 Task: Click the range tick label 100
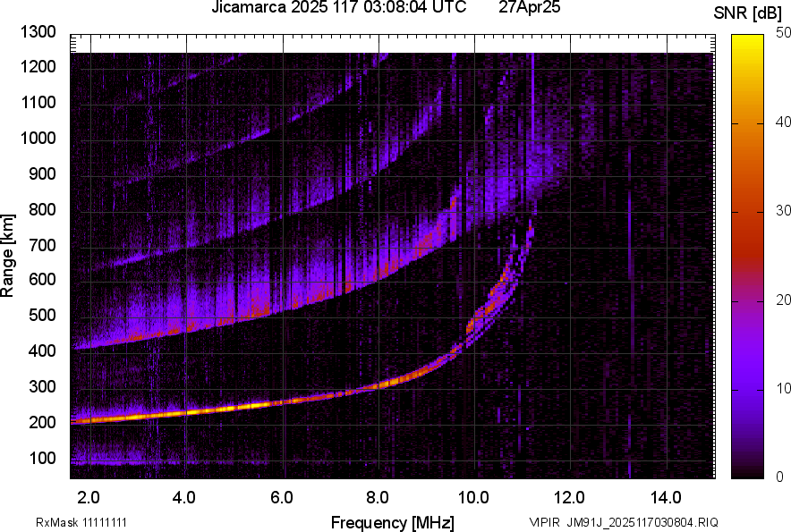42,458
